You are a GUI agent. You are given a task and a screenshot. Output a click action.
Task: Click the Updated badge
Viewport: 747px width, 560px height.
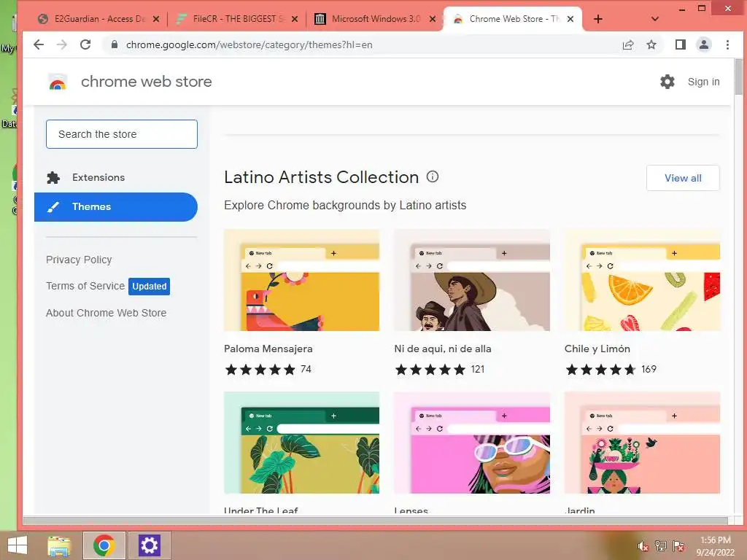point(149,286)
